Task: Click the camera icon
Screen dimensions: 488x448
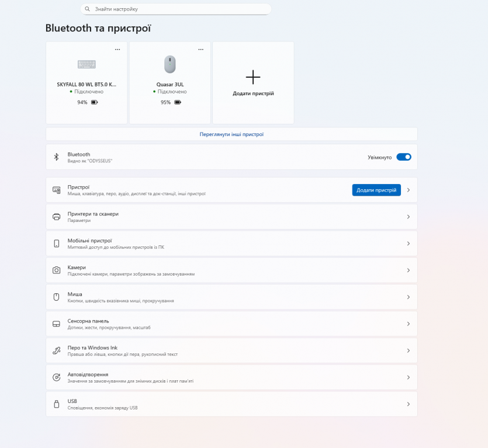Action: [57, 270]
